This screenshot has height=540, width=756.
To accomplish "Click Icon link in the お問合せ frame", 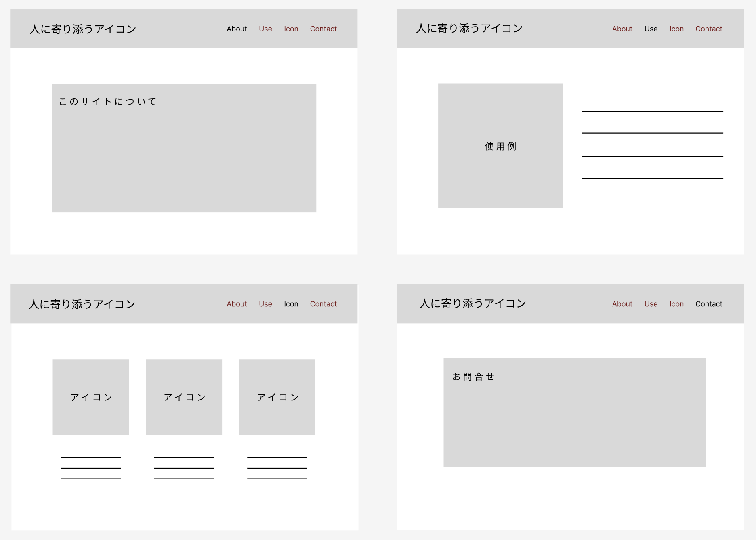I will tap(676, 304).
